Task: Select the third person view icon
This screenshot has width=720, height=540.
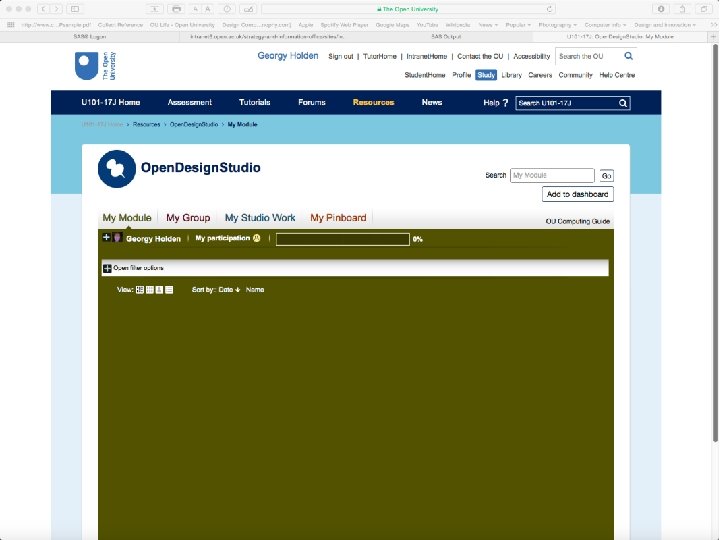Action: [x=159, y=290]
